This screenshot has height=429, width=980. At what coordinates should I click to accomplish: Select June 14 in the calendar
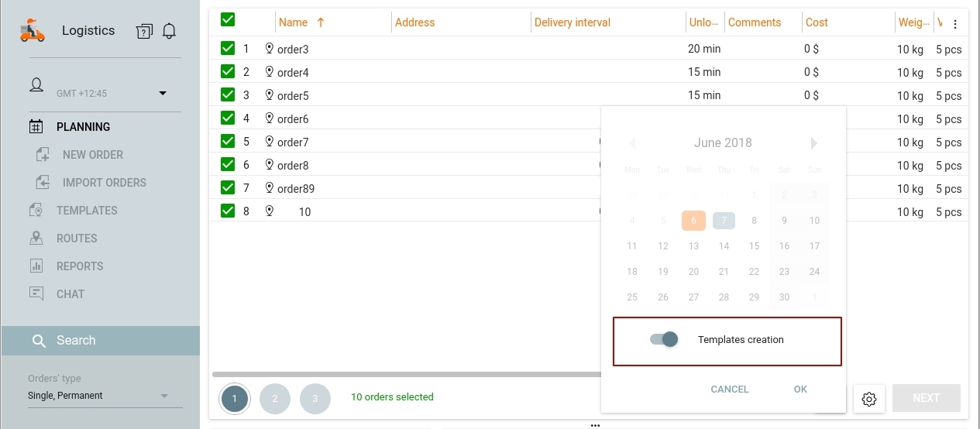[724, 246]
